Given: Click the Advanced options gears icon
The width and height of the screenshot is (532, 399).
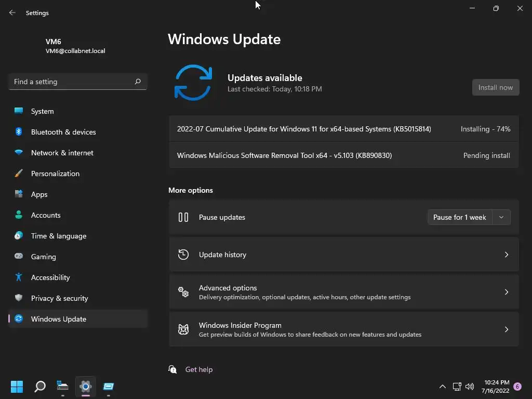Looking at the screenshot, I should [x=183, y=292].
